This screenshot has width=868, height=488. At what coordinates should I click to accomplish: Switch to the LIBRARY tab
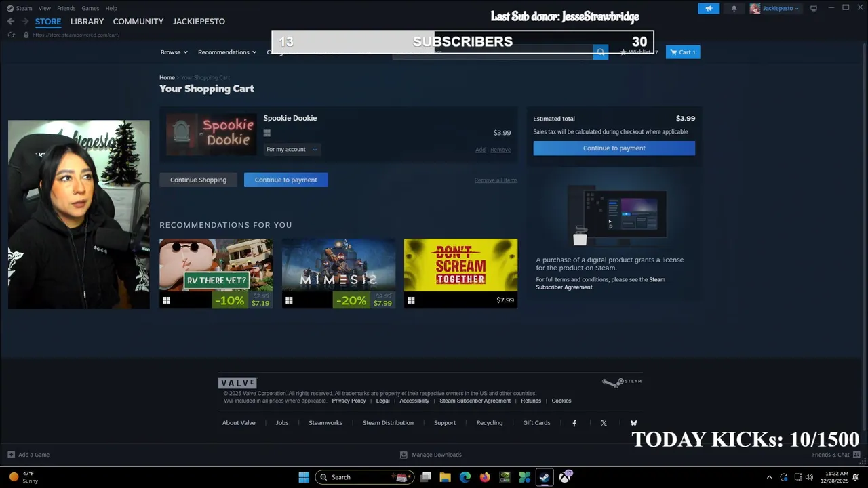coord(87,22)
